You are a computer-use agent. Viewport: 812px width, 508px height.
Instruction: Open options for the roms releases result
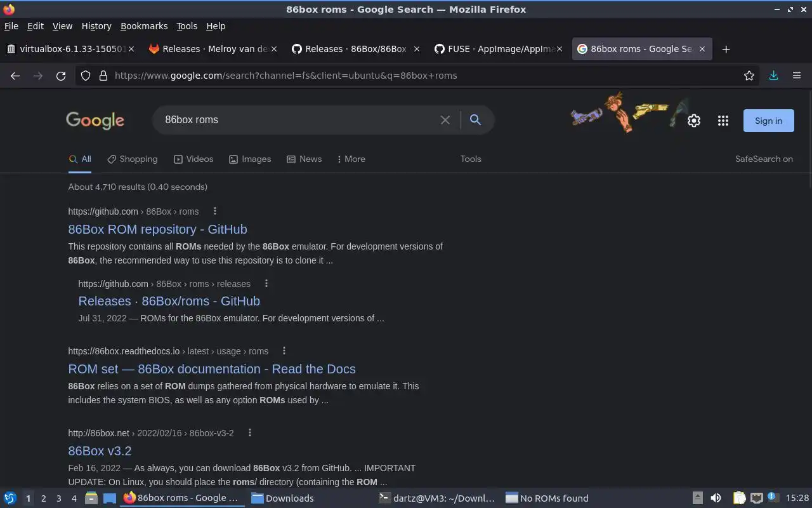pos(266,283)
